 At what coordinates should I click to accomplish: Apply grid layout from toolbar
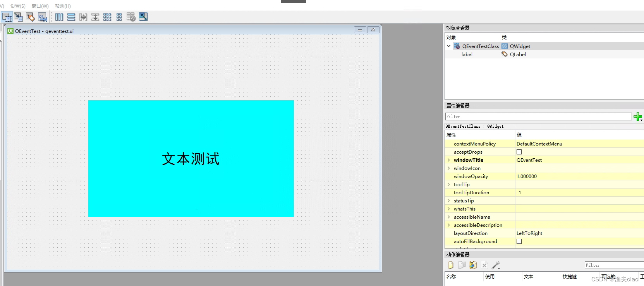coord(107,17)
